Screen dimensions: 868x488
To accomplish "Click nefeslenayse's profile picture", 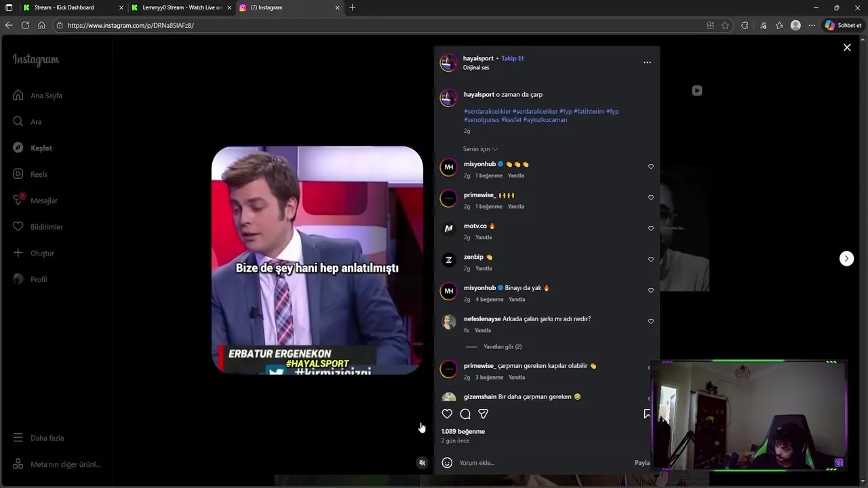I will click(x=448, y=322).
